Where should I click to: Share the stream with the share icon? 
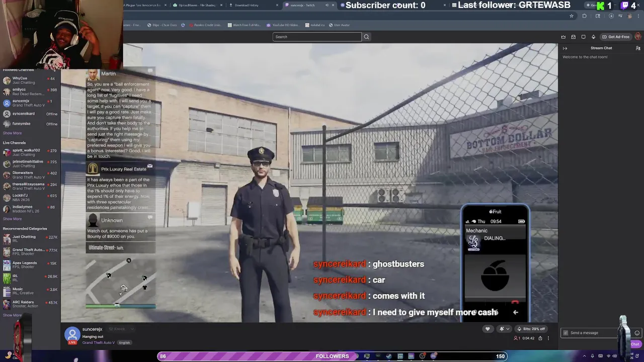540,338
